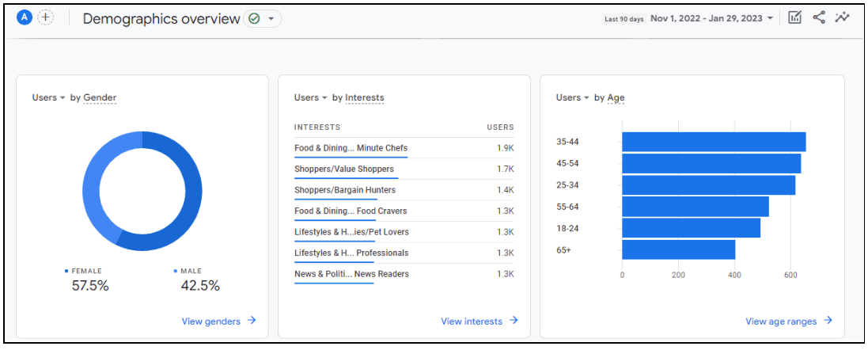The height and width of the screenshot is (350, 868).
Task: Click the 35-44 age bar
Action: [713, 142]
